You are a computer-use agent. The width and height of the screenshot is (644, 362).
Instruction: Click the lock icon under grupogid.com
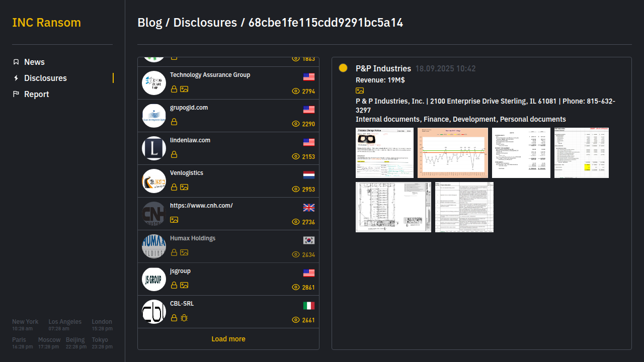174,122
